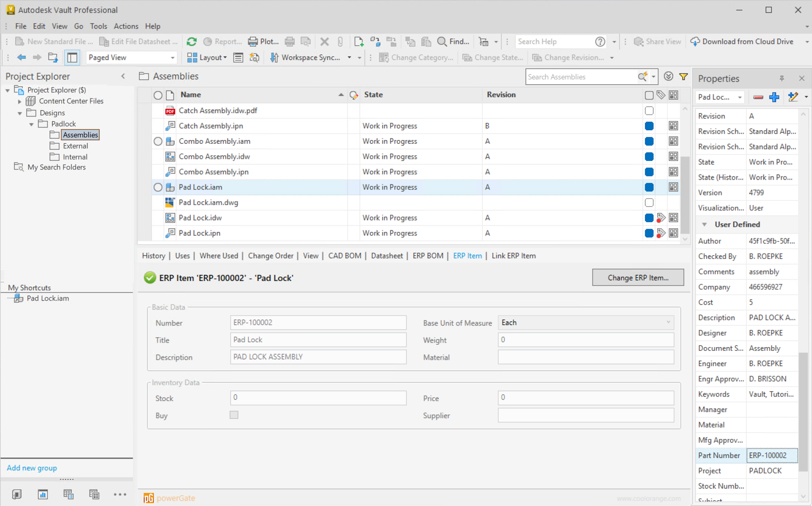Screen dimensions: 812x506
Task: Click the blue status square for Catch Assembly.ipn
Action: click(x=649, y=126)
